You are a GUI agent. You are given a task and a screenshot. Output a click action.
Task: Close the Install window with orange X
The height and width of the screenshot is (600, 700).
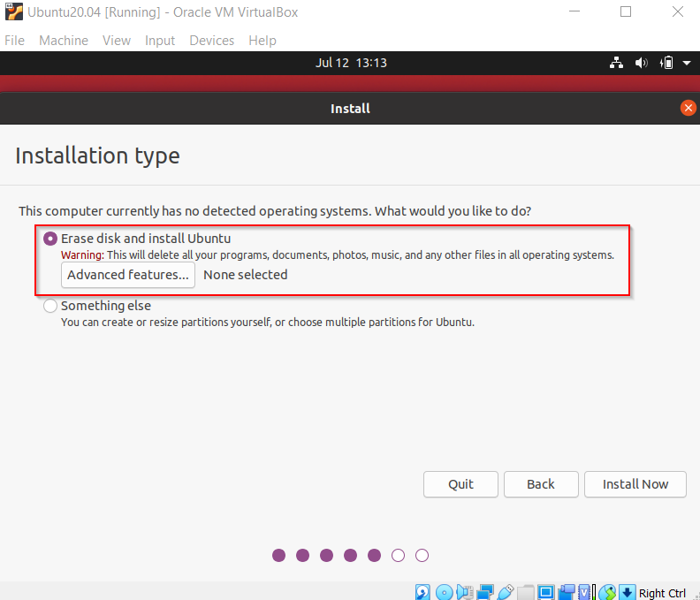688,108
